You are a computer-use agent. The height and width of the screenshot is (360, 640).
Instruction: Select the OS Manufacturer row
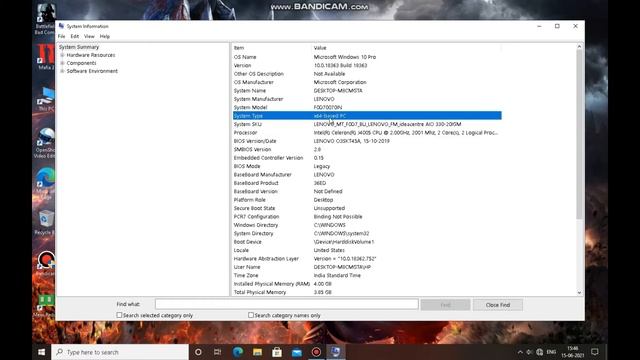367,82
